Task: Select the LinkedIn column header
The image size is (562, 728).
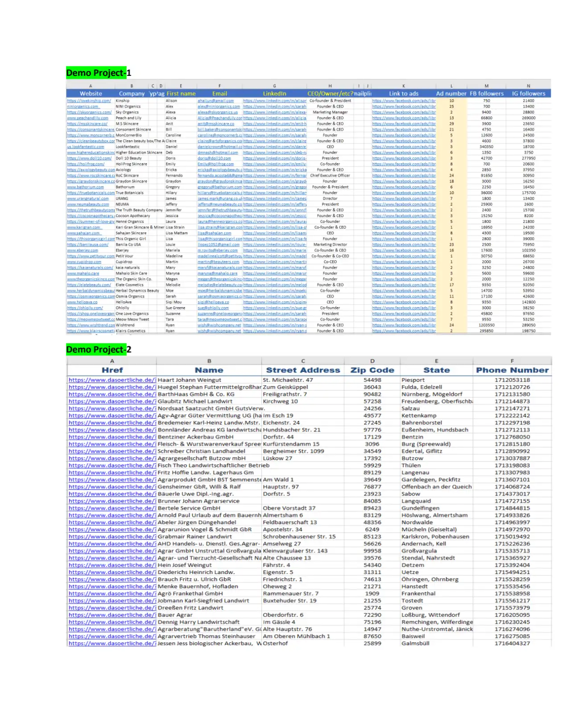Action: [x=274, y=94]
